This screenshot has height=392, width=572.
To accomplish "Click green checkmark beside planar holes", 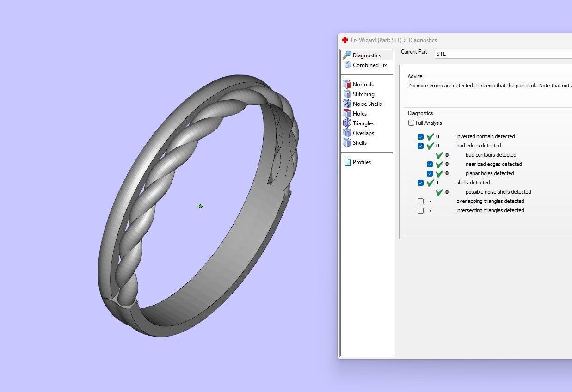I will pos(439,173).
